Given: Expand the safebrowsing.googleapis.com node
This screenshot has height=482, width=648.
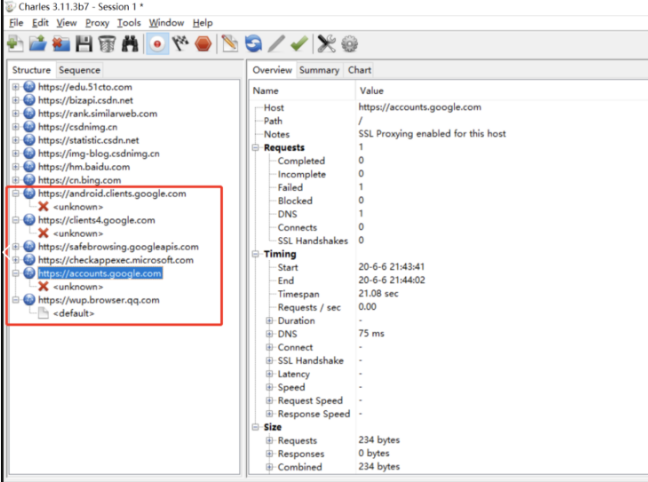Looking at the screenshot, I should (x=16, y=247).
